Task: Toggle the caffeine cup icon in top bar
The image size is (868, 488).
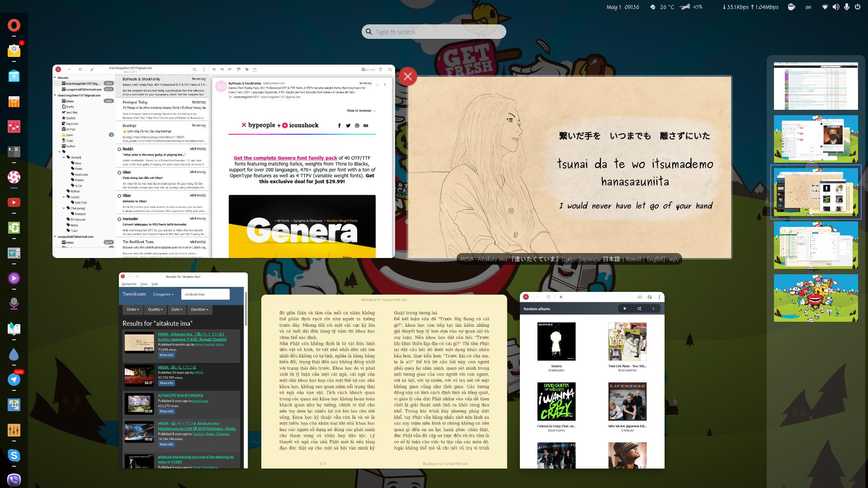Action: click(791, 7)
